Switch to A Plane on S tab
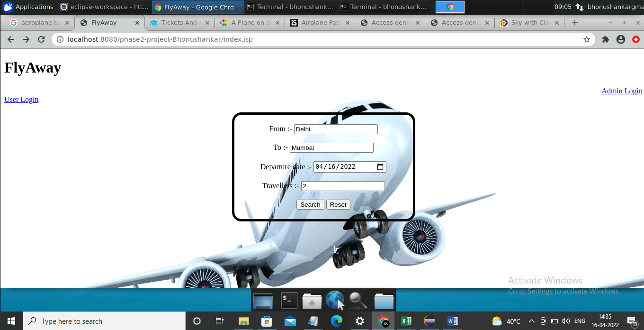Image resolution: width=644 pixels, height=330 pixels. tap(249, 22)
